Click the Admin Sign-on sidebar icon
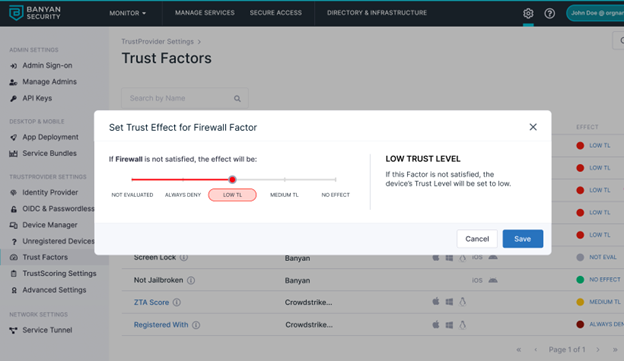 14,66
